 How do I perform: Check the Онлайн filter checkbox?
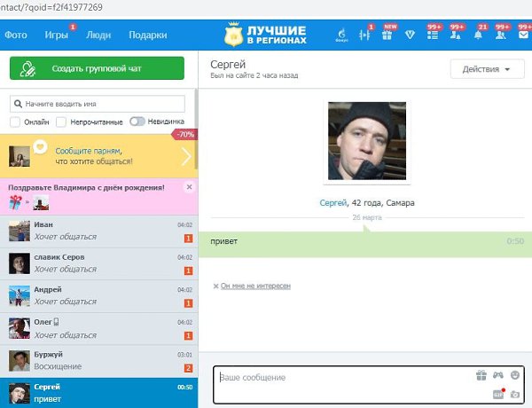[15, 122]
